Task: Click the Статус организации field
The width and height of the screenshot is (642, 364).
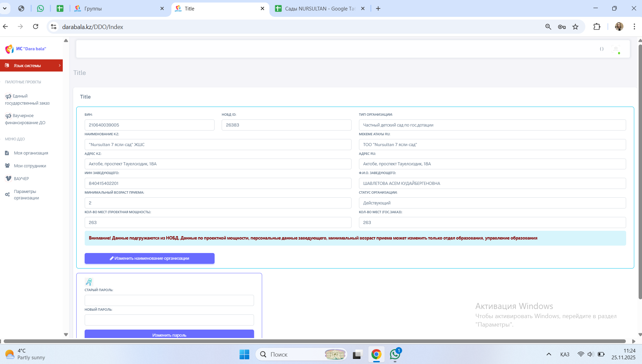Action: (492, 203)
